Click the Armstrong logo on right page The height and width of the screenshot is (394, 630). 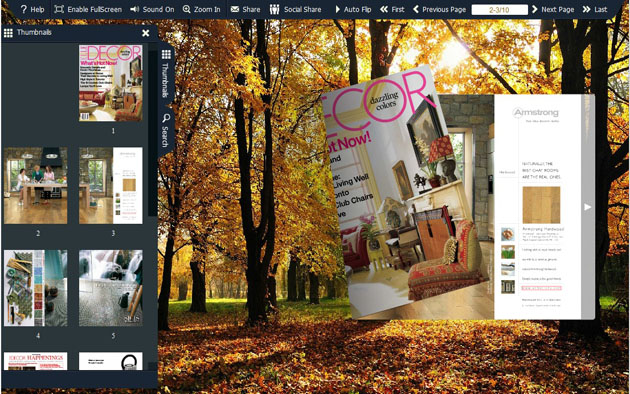pyautogui.click(x=536, y=113)
